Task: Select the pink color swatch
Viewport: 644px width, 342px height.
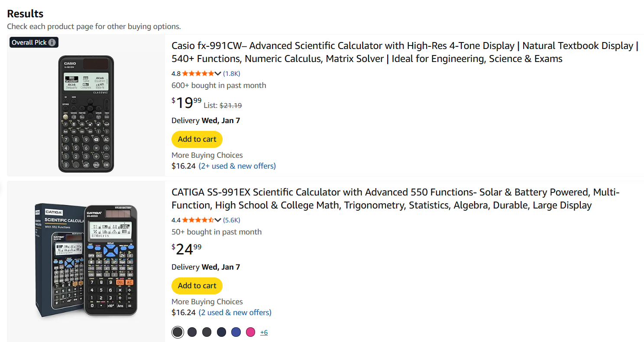Action: pyautogui.click(x=250, y=332)
